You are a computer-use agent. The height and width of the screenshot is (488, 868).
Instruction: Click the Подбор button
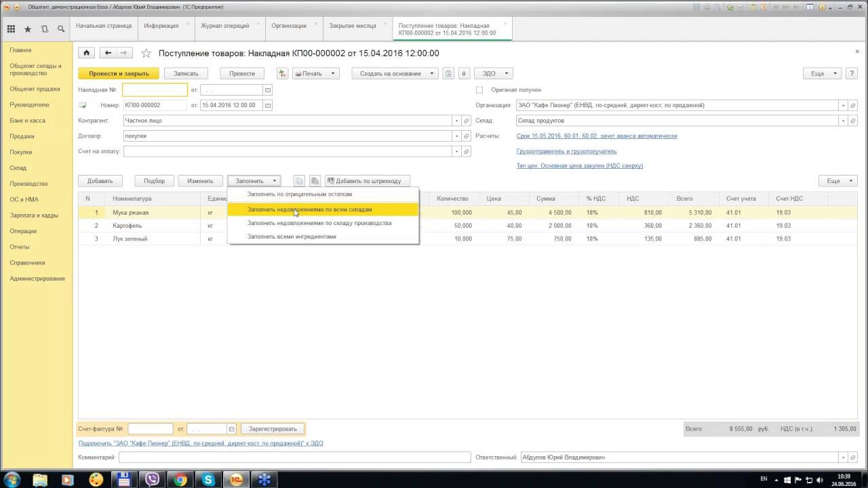point(154,181)
